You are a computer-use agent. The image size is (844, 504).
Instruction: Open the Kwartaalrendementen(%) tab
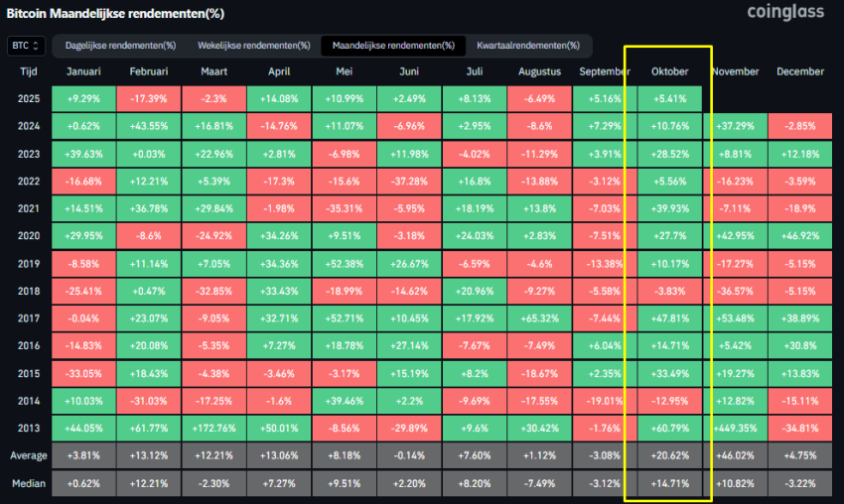pos(527,46)
